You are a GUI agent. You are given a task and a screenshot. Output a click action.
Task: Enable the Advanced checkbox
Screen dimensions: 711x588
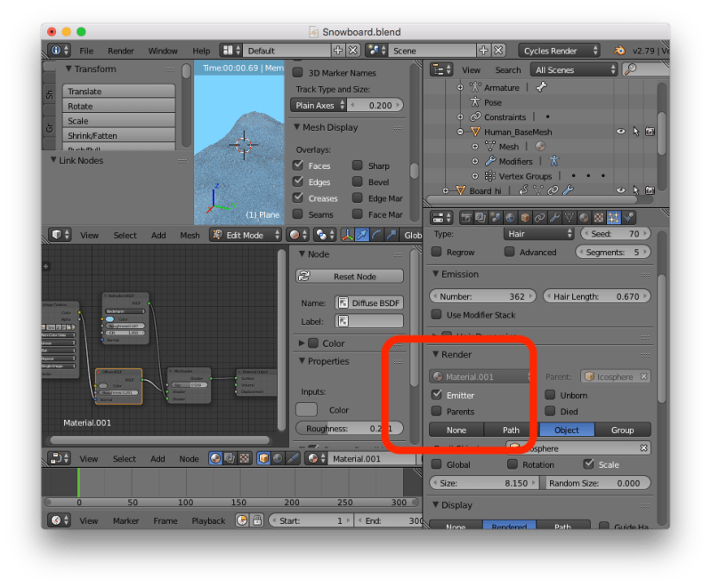tap(510, 252)
